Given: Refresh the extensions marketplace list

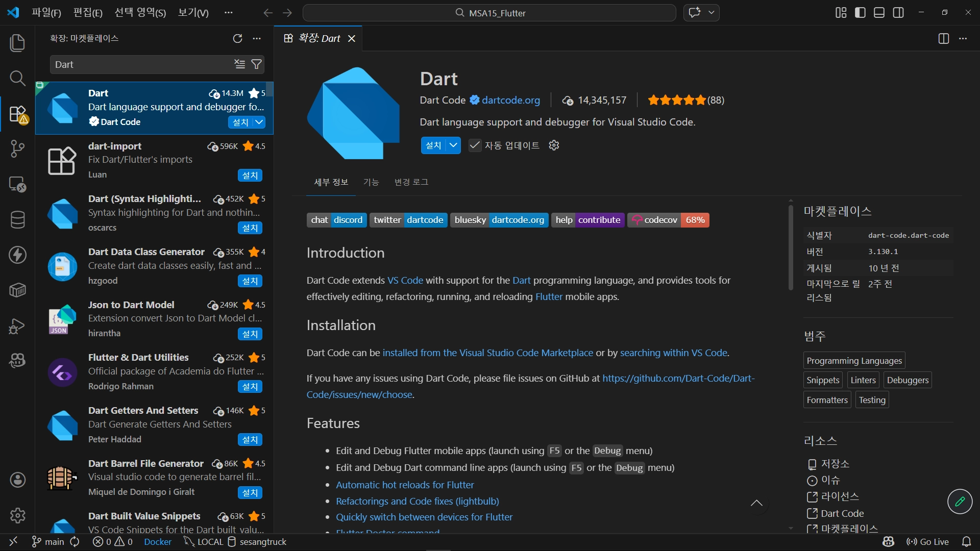Looking at the screenshot, I should click(237, 39).
